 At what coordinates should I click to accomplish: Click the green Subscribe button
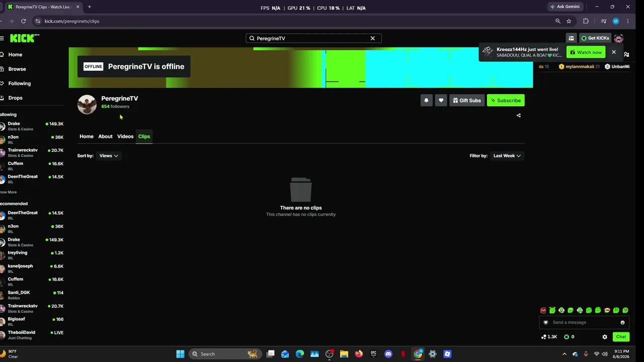tap(506, 101)
